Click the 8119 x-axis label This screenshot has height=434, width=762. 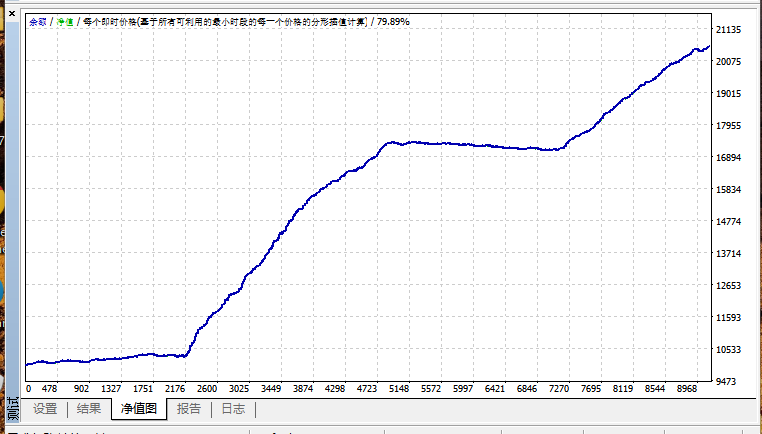tap(623, 389)
